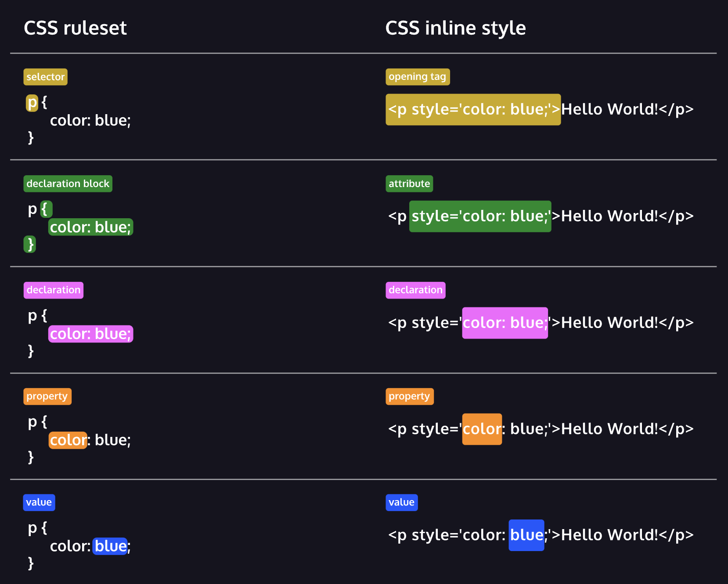
Task: Select the yellow 'selector' label
Action: tap(45, 77)
